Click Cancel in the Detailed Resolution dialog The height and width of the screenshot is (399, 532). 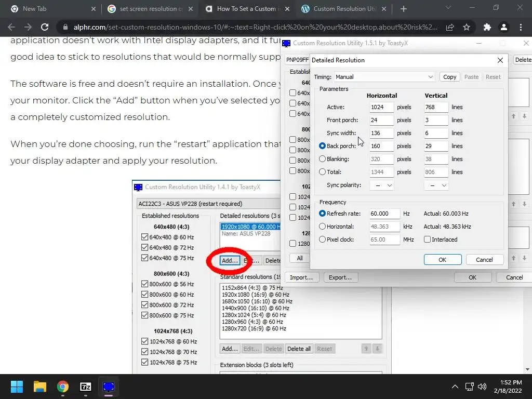coord(485,260)
